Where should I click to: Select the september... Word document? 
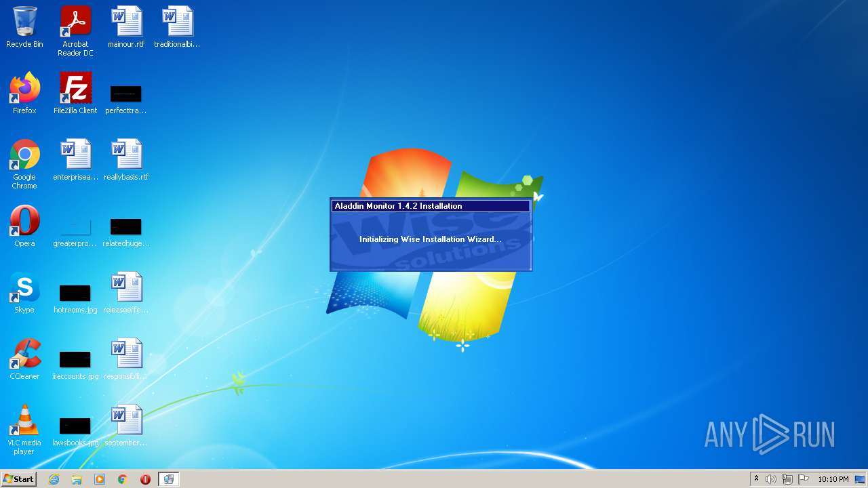click(126, 426)
